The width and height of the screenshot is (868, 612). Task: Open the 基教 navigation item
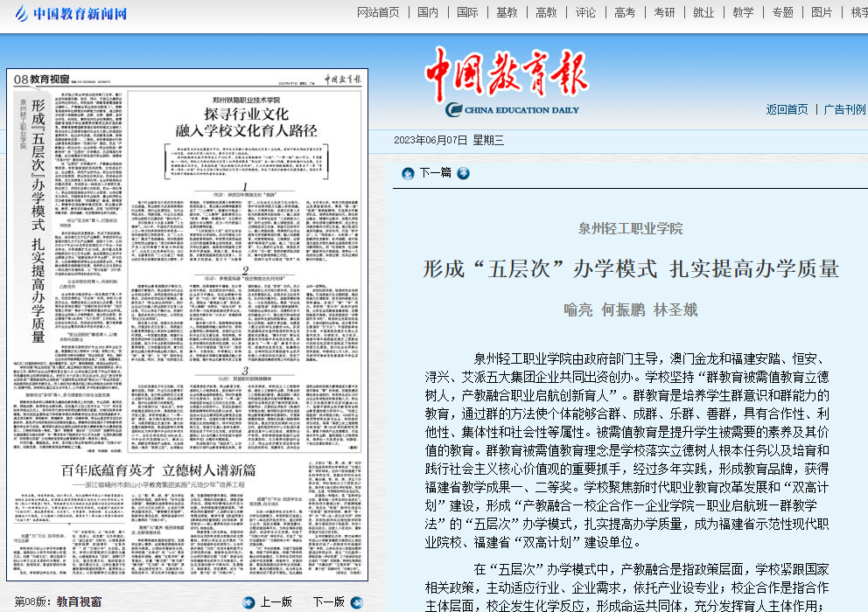pos(507,12)
